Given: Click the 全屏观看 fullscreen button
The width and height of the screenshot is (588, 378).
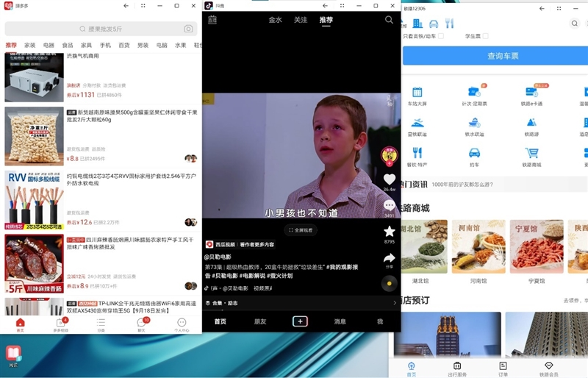Looking at the screenshot, I should pos(301,230).
